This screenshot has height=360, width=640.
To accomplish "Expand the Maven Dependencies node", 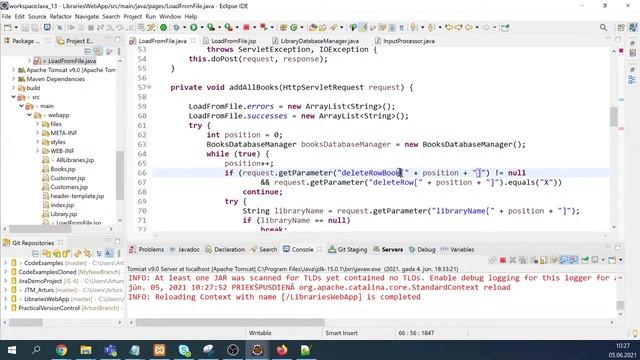I will 13,79.
